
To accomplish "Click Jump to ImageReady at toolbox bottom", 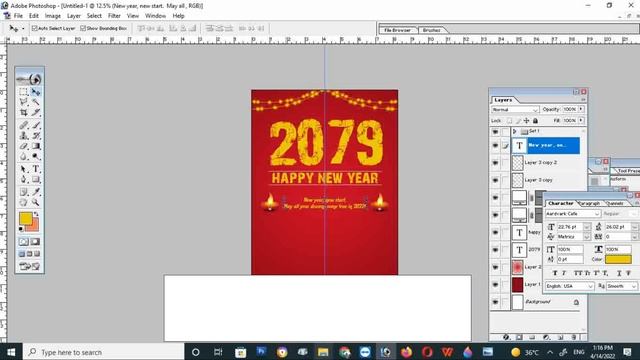I will point(30,267).
